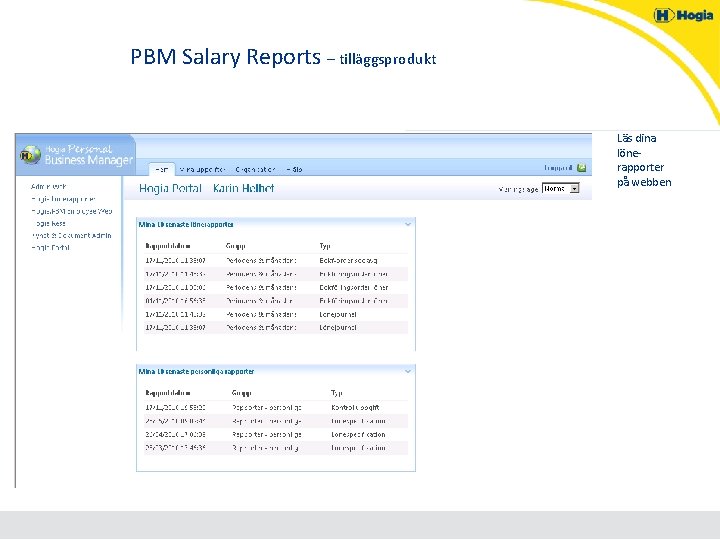Image resolution: width=720 pixels, height=540 pixels.
Task: Open the Hjälp tab
Action: tap(294, 169)
